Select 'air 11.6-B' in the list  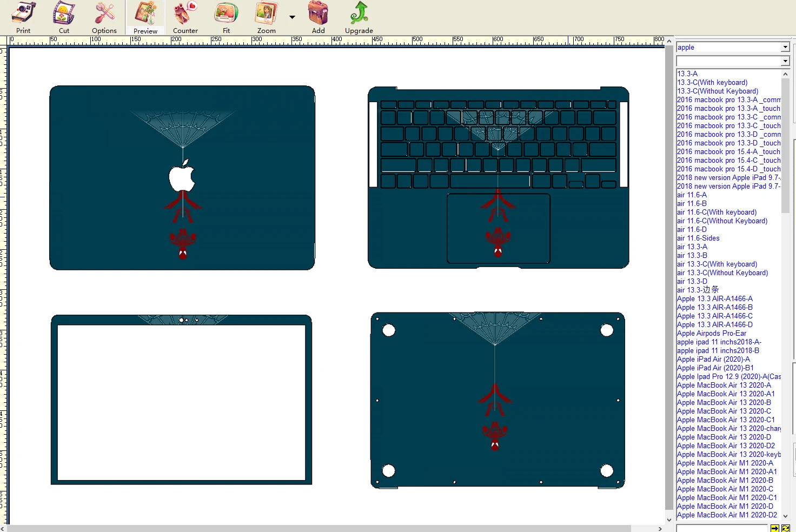[692, 203]
